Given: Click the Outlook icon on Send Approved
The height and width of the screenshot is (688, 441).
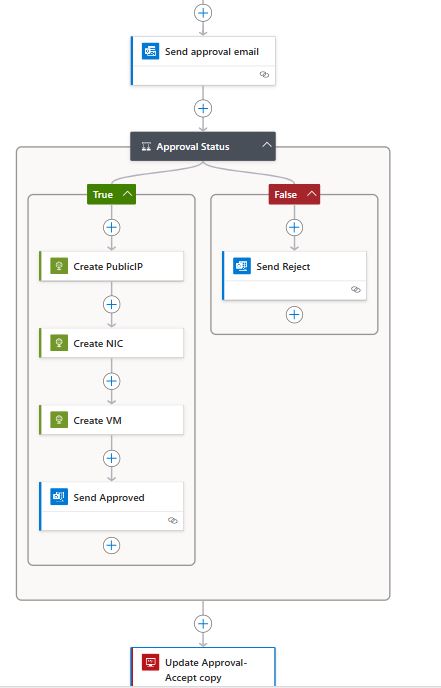Looking at the screenshot, I should pos(59,497).
